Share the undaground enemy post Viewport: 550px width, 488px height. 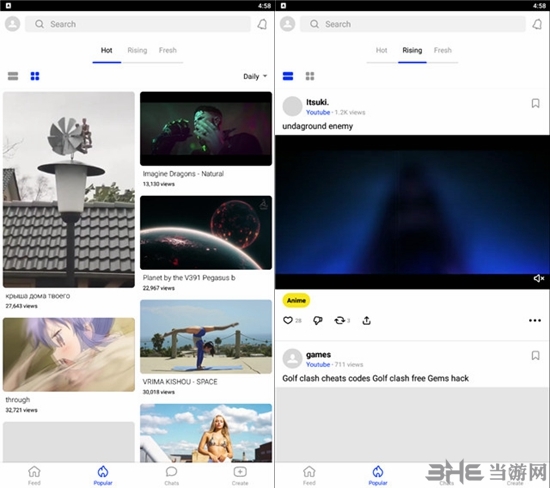coord(367,320)
